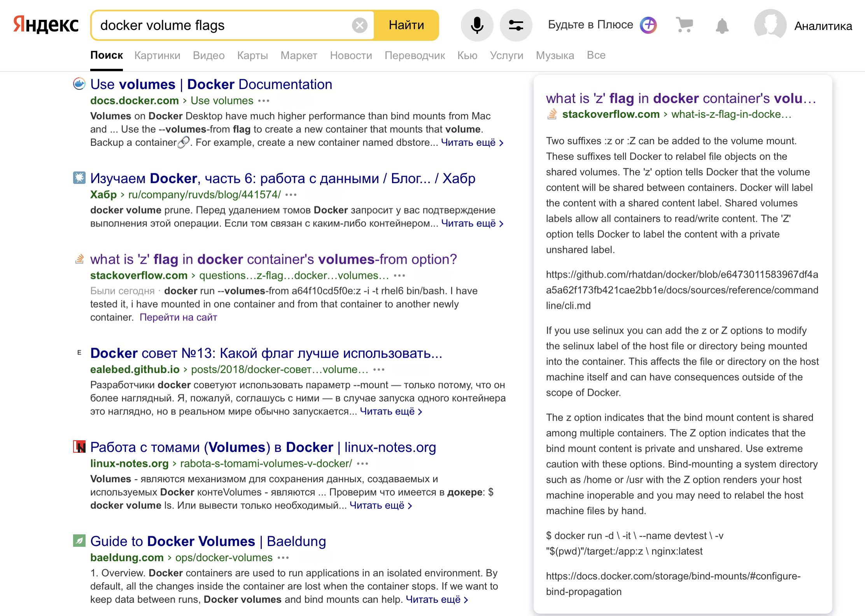Image resolution: width=865 pixels, height=616 pixels.
Task: Click the link chain icon after Backup a container
Action: pyautogui.click(x=184, y=142)
